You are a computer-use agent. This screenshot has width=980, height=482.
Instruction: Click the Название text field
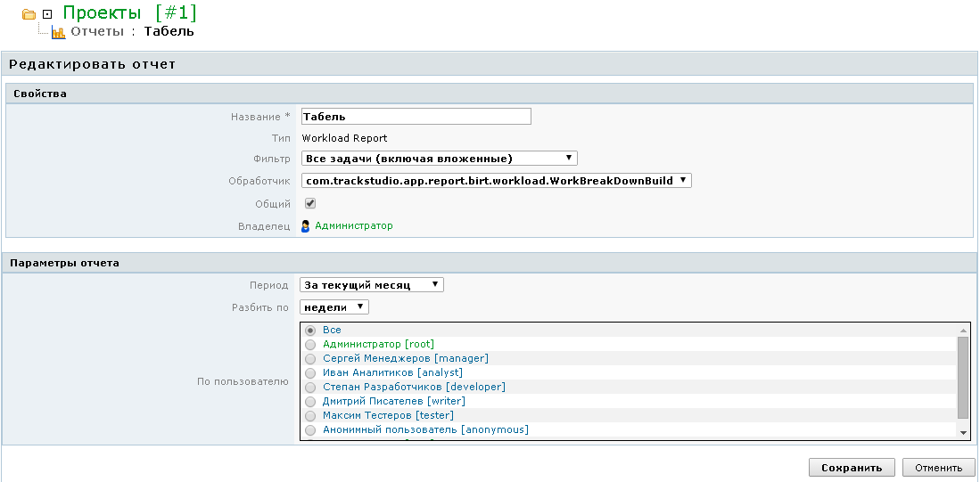(416, 117)
